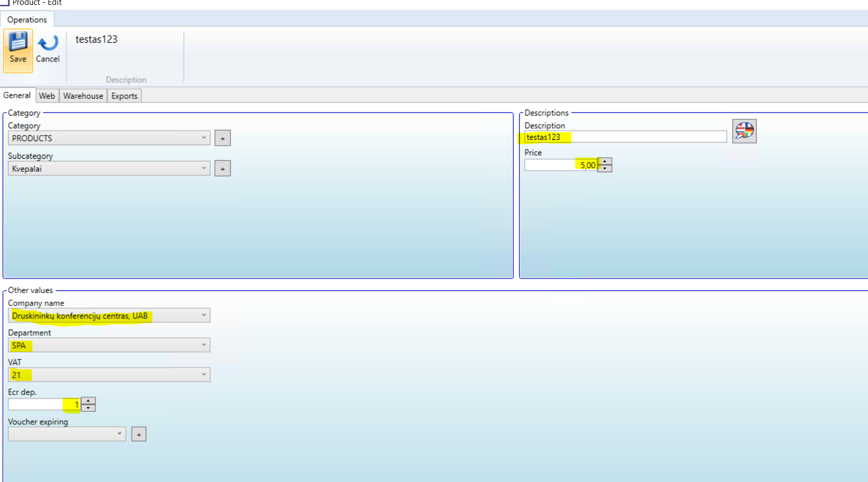This screenshot has width=868, height=482.
Task: Increase the Price value with the up arrow
Action: (605, 161)
